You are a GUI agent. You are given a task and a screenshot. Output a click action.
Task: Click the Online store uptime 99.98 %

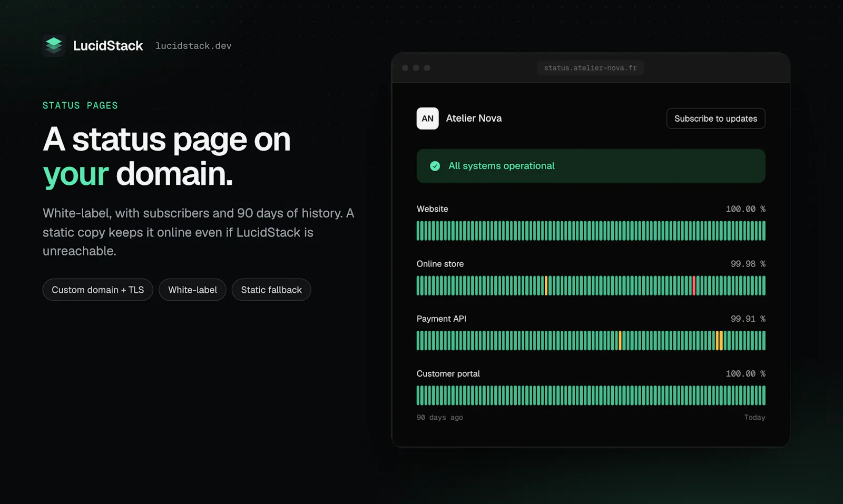(x=748, y=264)
